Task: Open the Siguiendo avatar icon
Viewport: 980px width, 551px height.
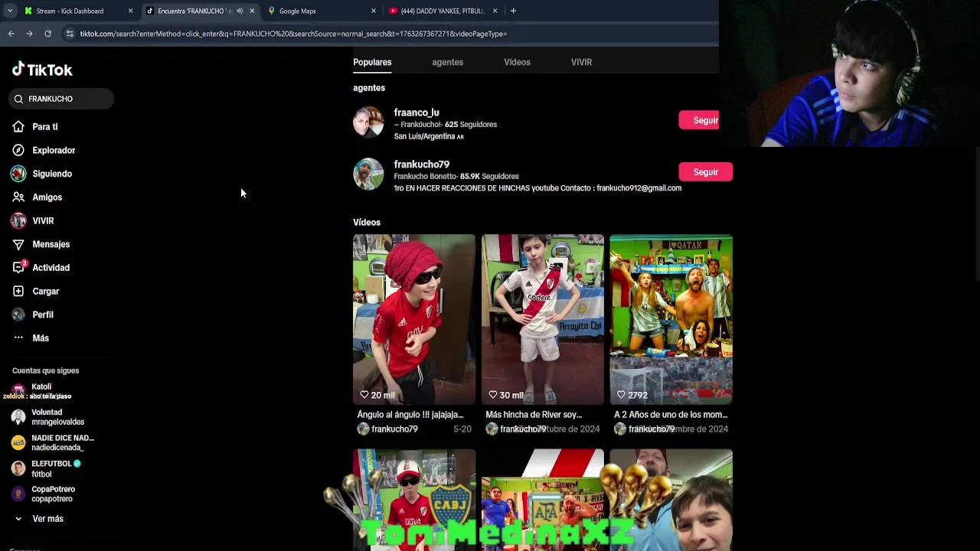Action: tap(18, 174)
